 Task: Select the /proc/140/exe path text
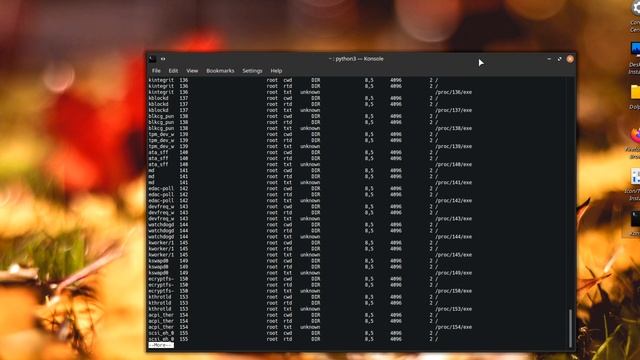(x=453, y=164)
